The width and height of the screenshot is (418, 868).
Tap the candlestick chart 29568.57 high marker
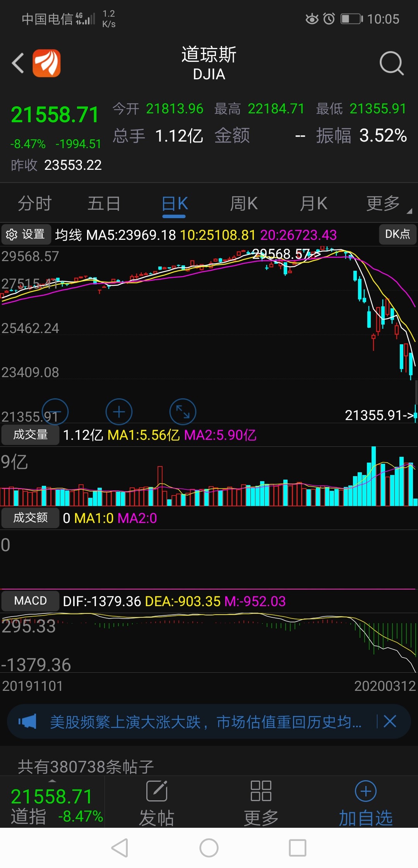coord(287,254)
